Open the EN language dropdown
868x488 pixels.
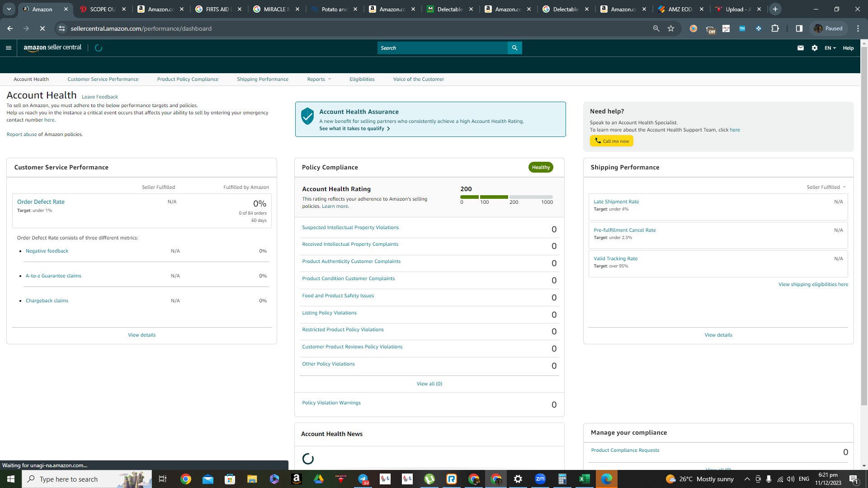[830, 48]
